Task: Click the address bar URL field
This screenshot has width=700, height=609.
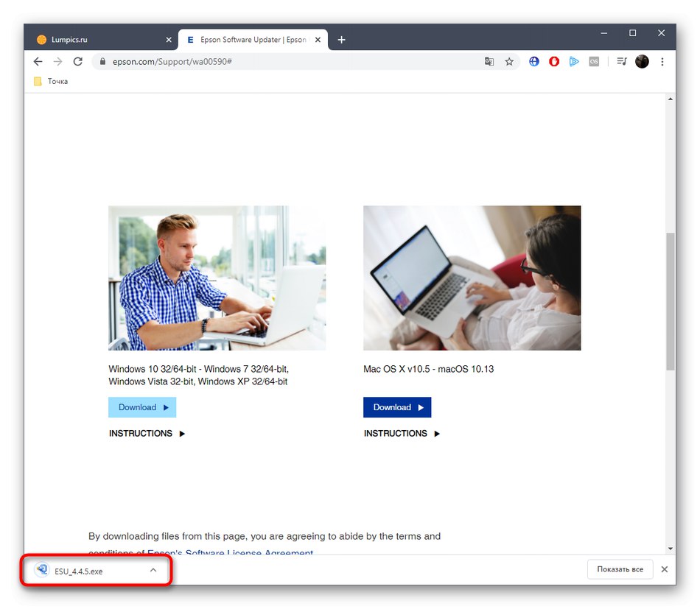Action: pos(295,62)
